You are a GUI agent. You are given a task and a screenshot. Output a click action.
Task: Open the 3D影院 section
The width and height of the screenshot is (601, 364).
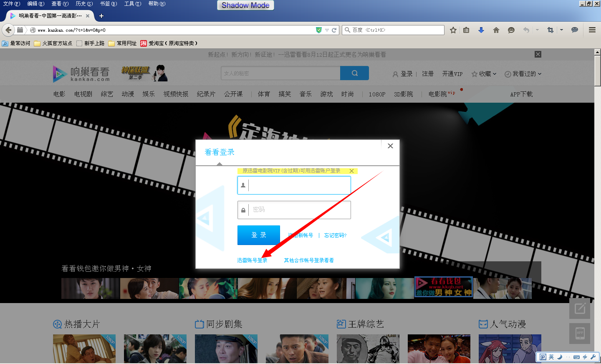click(404, 94)
